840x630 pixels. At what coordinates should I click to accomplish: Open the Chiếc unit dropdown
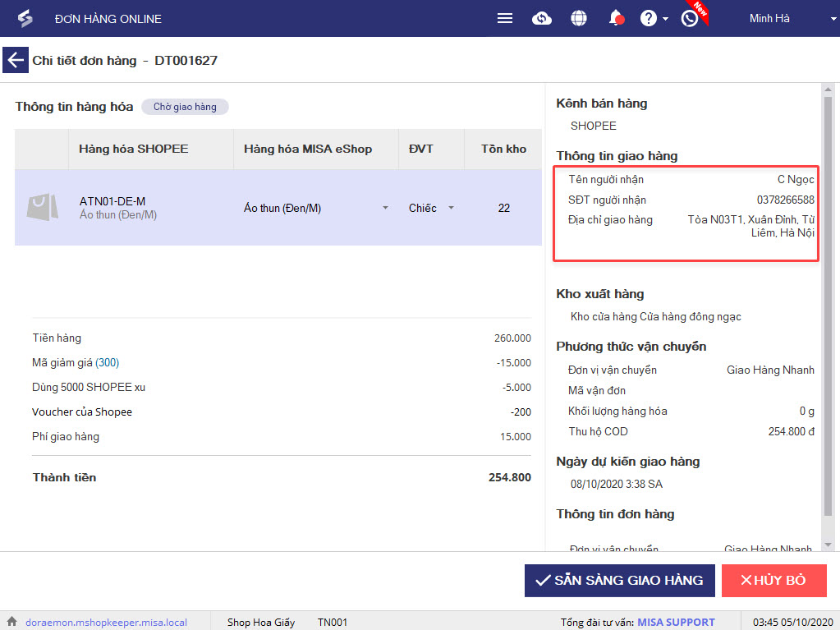451,208
